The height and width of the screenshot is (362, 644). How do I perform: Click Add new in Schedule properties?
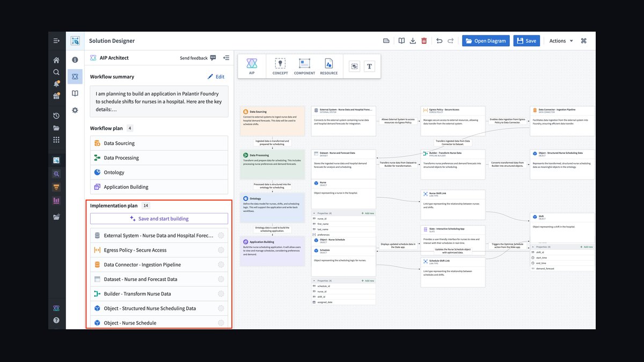pos(368,280)
